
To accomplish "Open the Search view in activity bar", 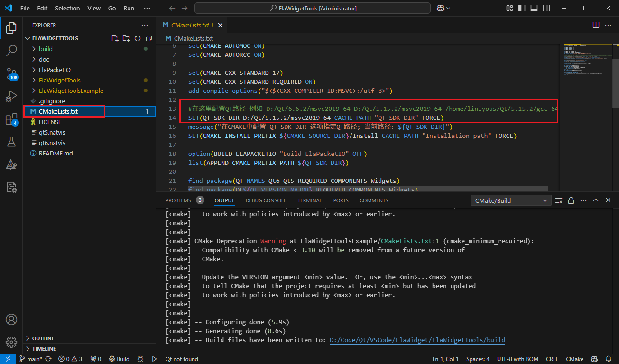I will tap(11, 50).
